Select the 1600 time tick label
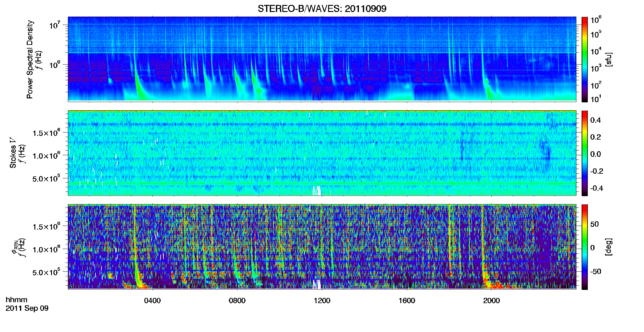This screenshot has height=332, width=644. coord(407,301)
